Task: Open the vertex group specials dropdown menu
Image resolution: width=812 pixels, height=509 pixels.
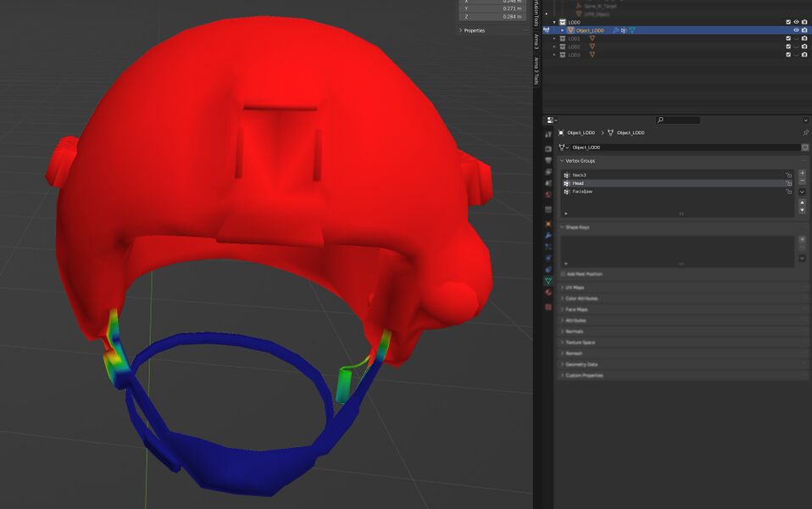Action: 802,193
